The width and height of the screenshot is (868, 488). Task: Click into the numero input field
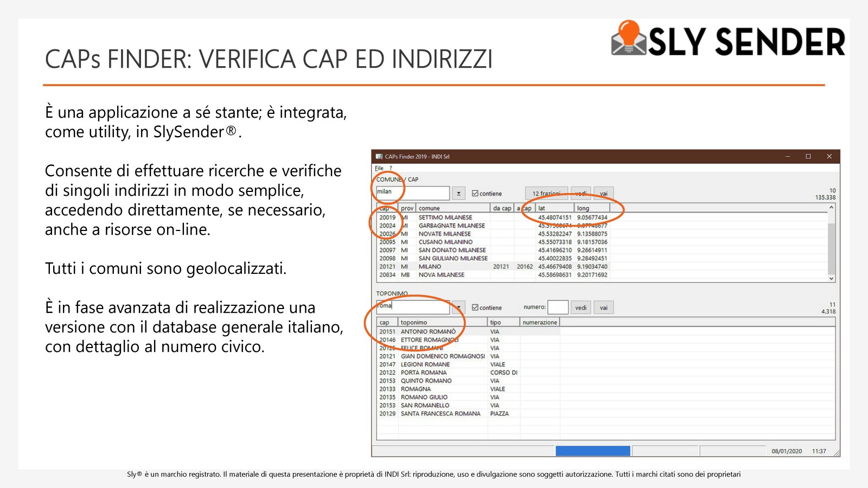[x=558, y=307]
